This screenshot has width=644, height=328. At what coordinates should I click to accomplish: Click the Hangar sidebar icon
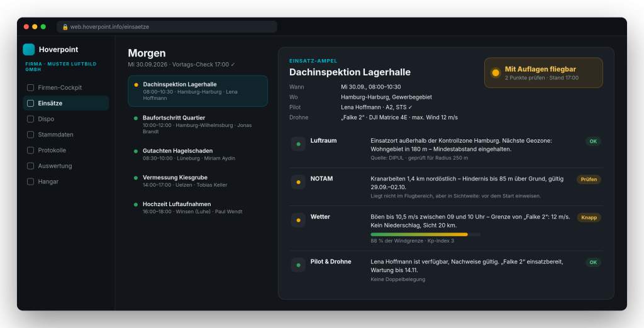coord(30,182)
